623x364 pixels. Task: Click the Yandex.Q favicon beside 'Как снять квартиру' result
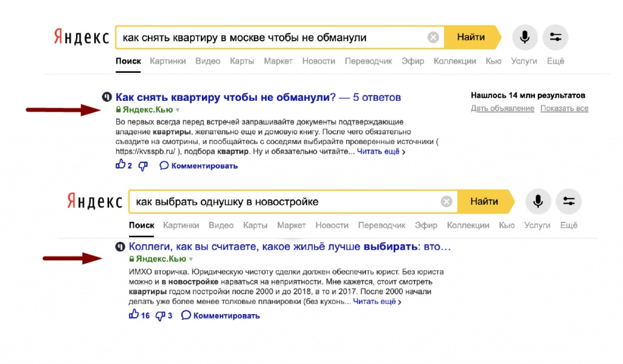[107, 97]
